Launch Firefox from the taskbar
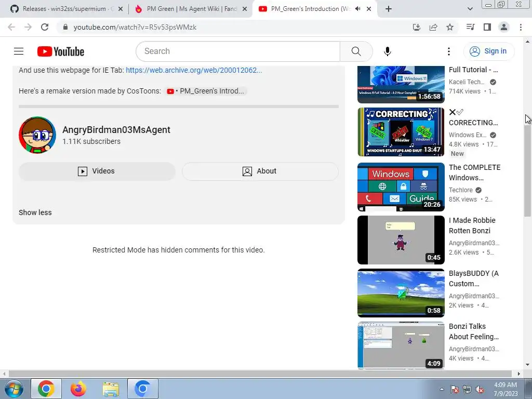This screenshot has height=399, width=532. [x=78, y=389]
